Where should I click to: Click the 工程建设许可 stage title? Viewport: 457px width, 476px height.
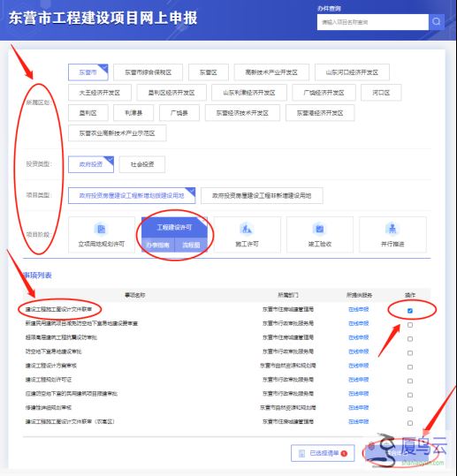pos(174,227)
